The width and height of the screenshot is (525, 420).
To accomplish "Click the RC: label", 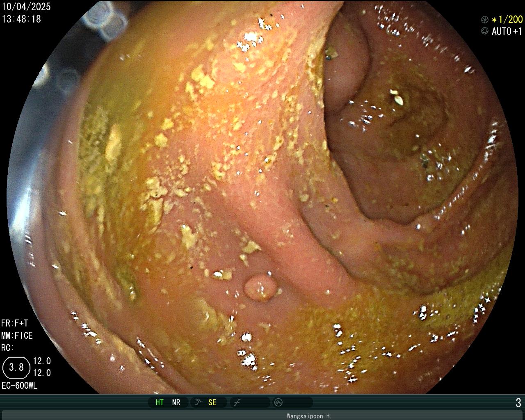I will tap(7, 348).
